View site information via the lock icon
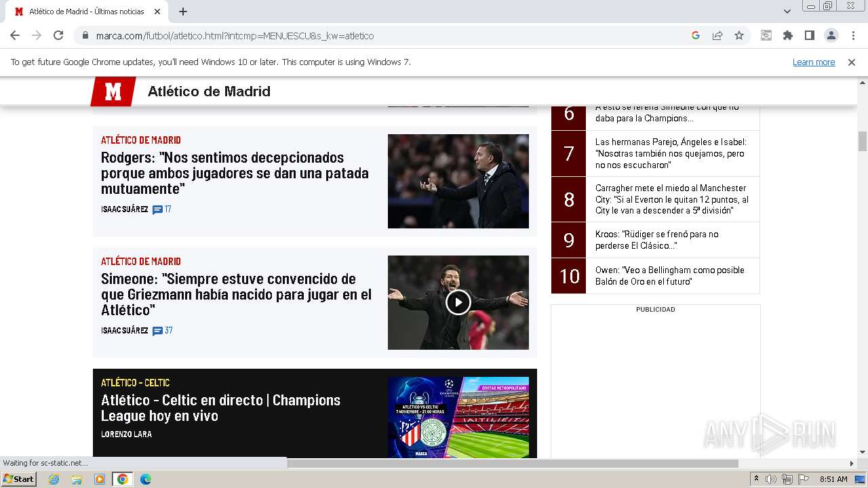Screen dimensions: 868x488 85,35
